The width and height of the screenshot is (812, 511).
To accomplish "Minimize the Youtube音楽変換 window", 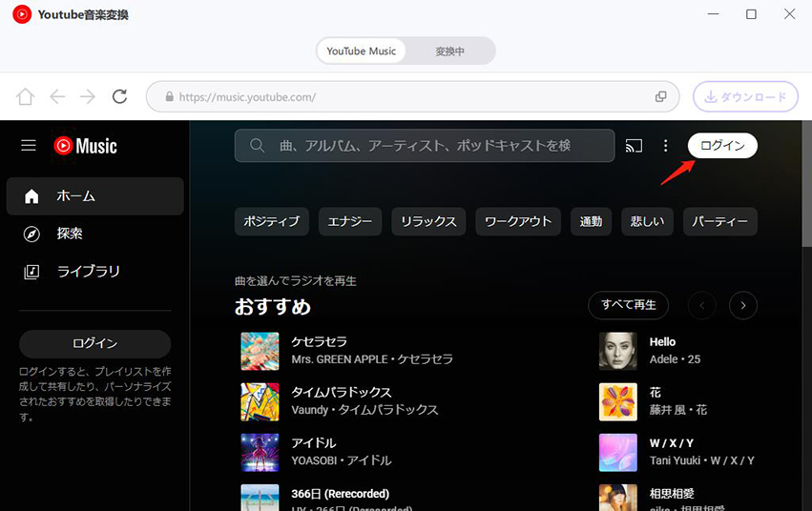I will click(x=713, y=14).
